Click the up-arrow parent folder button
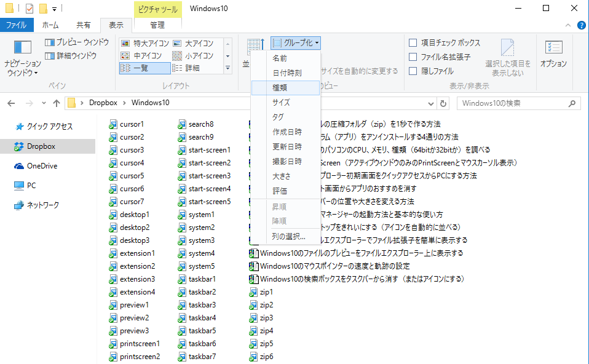The width and height of the screenshot is (589, 364). click(57, 103)
